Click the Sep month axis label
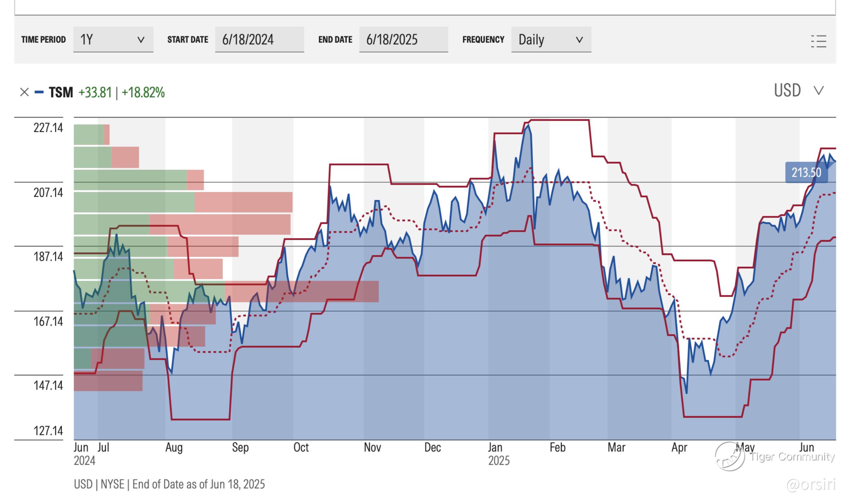 click(240, 447)
